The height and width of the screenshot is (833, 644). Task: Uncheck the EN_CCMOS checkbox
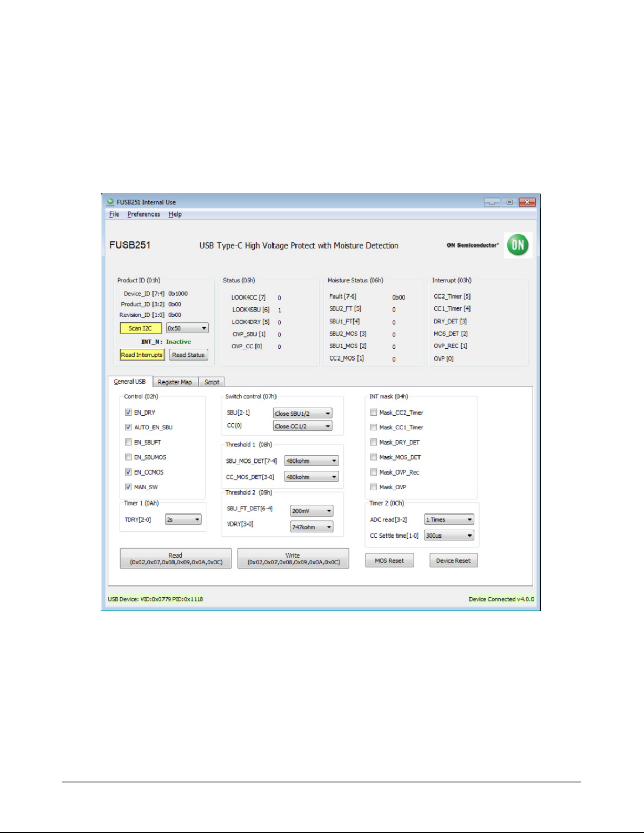[128, 472]
